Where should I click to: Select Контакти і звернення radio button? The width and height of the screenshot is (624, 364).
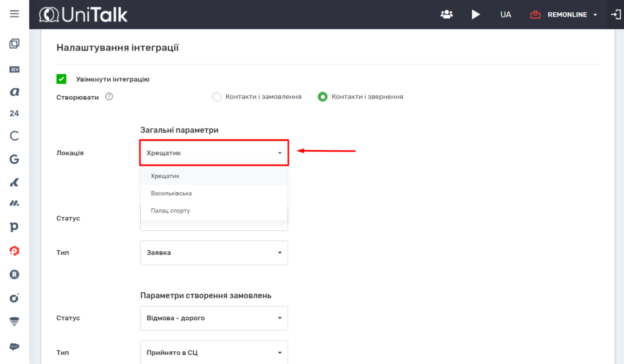[x=323, y=96]
